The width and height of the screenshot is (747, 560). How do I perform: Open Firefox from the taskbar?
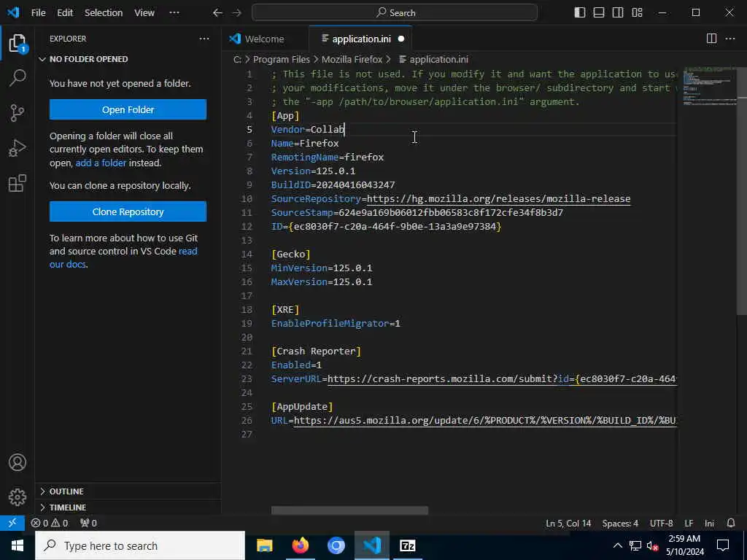coord(300,545)
